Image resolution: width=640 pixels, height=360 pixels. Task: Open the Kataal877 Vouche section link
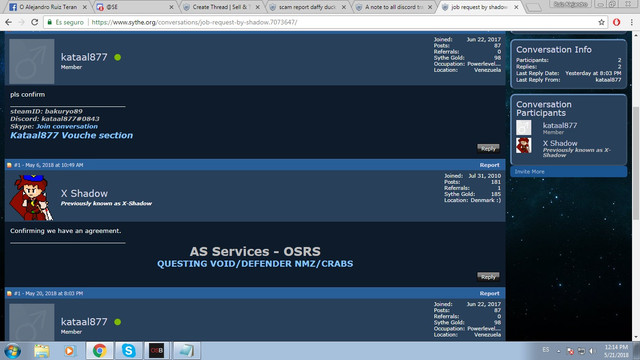71,136
